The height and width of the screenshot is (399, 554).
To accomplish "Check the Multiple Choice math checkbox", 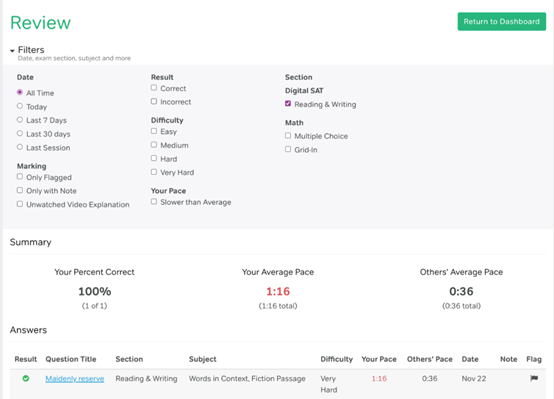I will click(288, 135).
